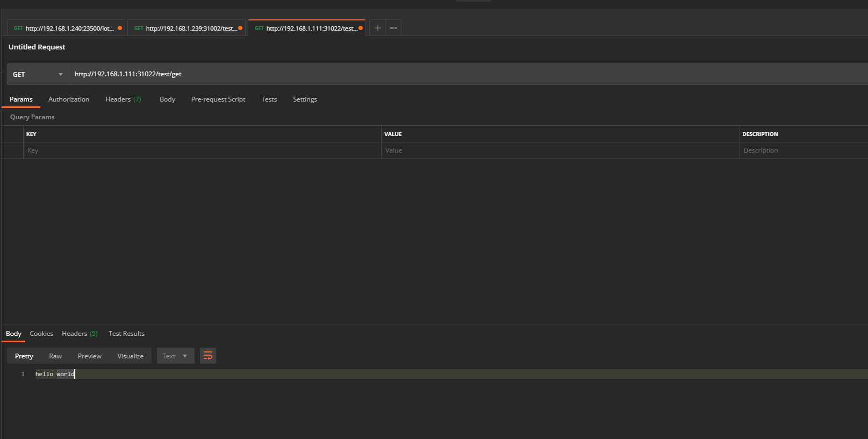This screenshot has width=868, height=439.
Task: View the Test Results tab
Action: (x=126, y=334)
